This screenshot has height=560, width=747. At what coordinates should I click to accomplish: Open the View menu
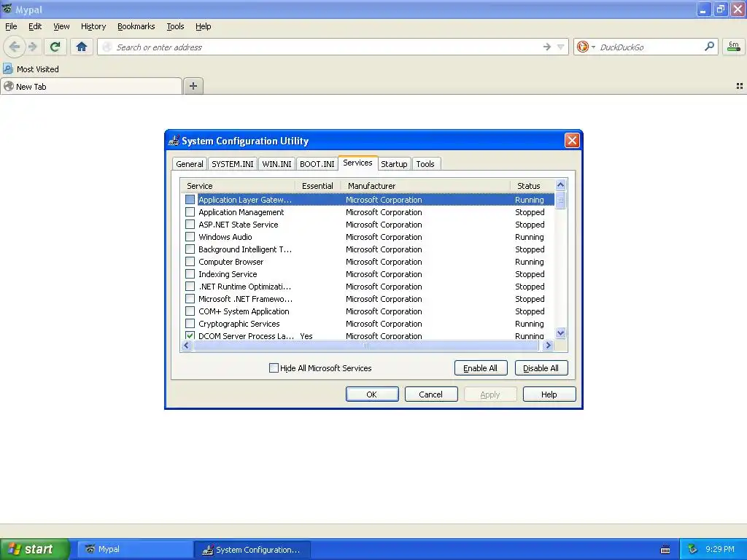[61, 26]
